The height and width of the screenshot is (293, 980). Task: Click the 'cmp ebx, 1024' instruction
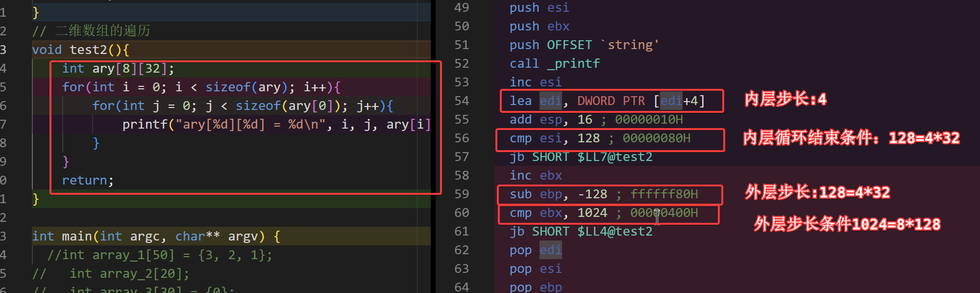click(558, 213)
